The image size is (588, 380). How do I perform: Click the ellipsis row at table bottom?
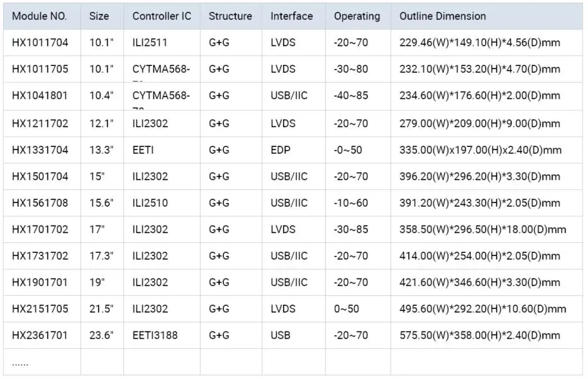tap(21, 363)
